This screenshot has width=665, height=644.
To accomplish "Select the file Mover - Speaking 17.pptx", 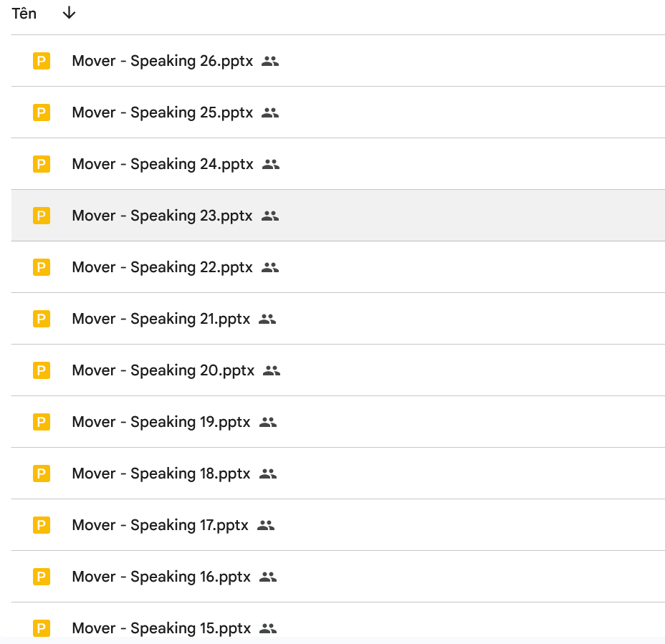I will click(160, 525).
